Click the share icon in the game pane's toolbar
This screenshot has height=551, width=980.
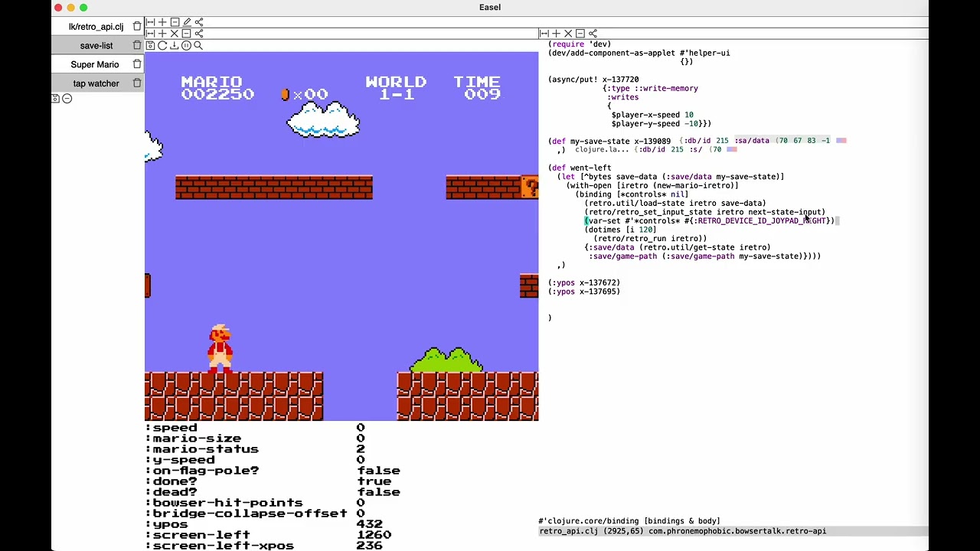(198, 34)
